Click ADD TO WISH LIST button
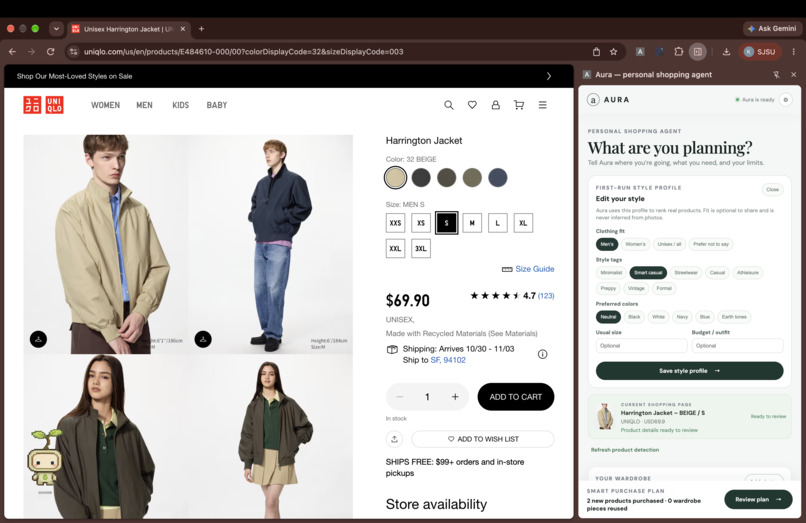This screenshot has width=806, height=523. 483,439
